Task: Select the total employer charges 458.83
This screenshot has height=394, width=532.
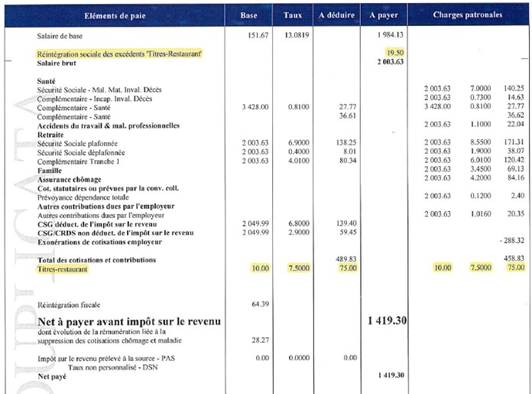Action: point(514,259)
